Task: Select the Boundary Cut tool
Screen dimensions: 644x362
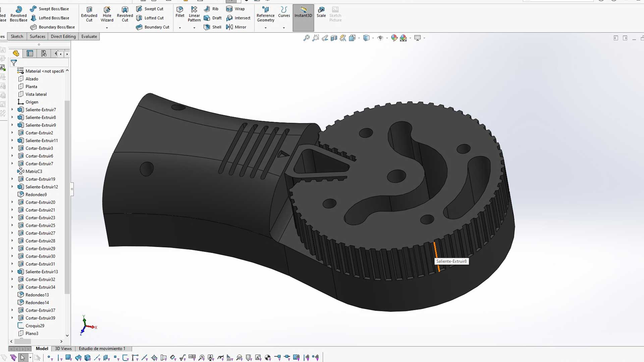Action: tap(153, 27)
